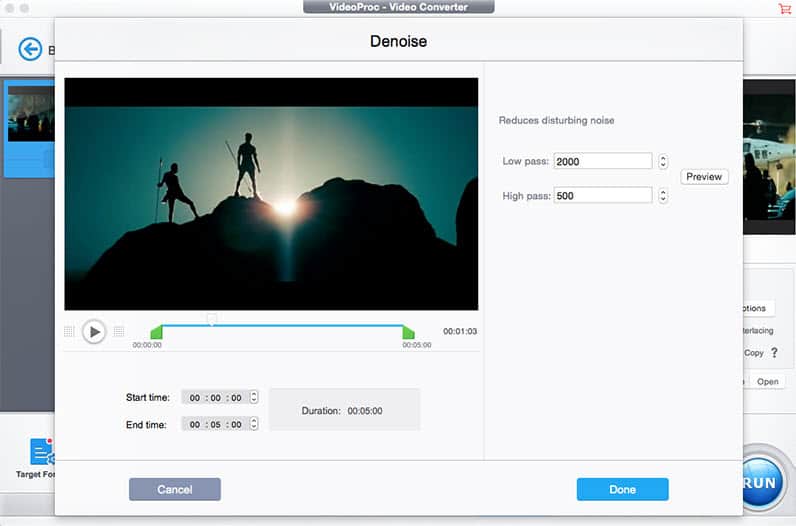The image size is (796, 526).
Task: Click the blue Back arrow icon
Action: click(x=30, y=49)
